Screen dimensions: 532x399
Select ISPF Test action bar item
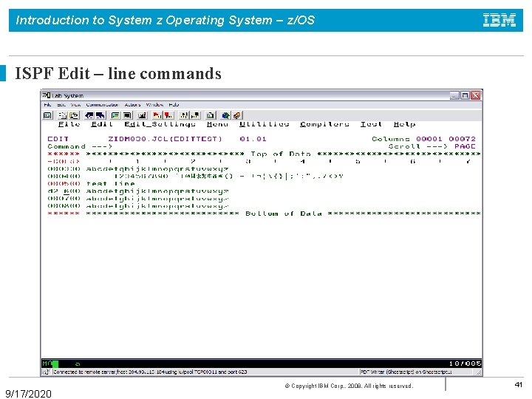pos(371,124)
